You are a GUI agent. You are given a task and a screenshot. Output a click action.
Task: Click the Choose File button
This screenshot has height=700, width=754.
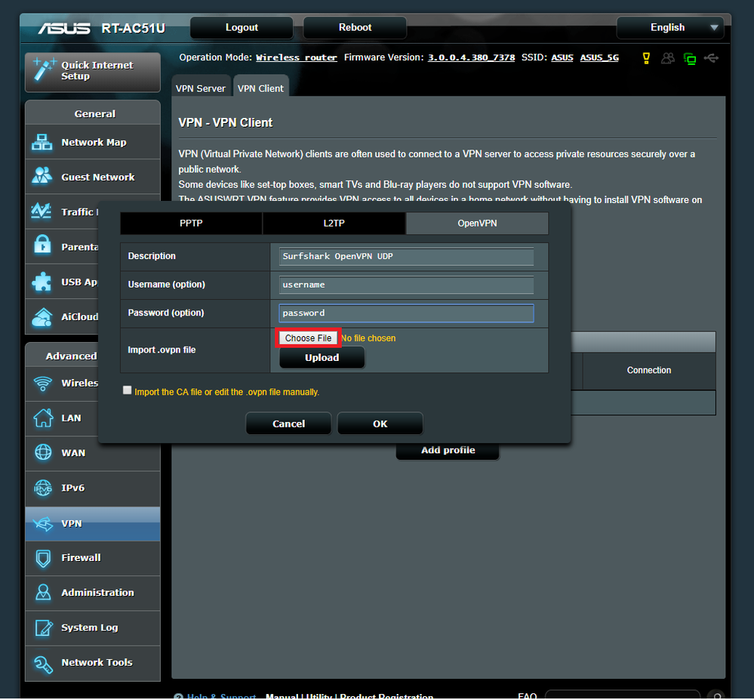pos(308,338)
